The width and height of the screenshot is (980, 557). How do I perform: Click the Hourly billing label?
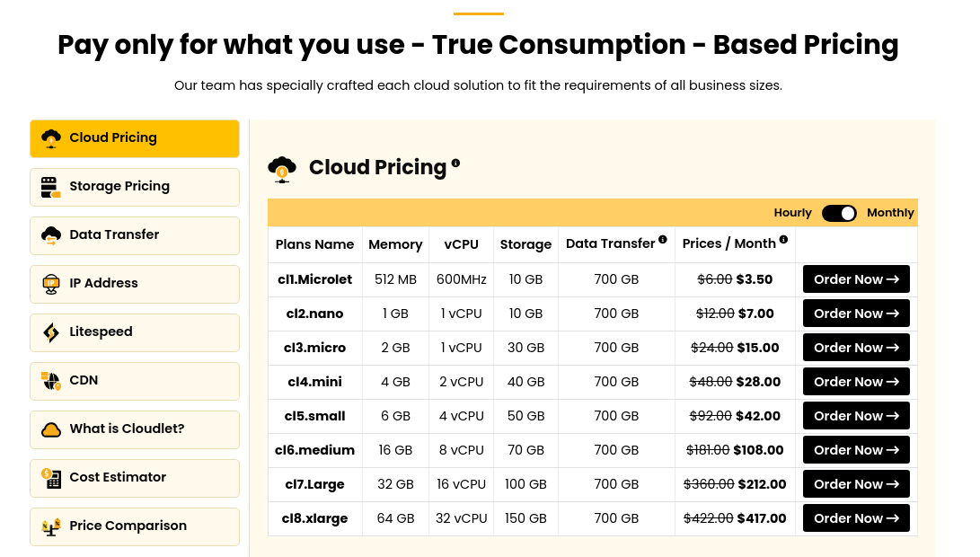792,213
